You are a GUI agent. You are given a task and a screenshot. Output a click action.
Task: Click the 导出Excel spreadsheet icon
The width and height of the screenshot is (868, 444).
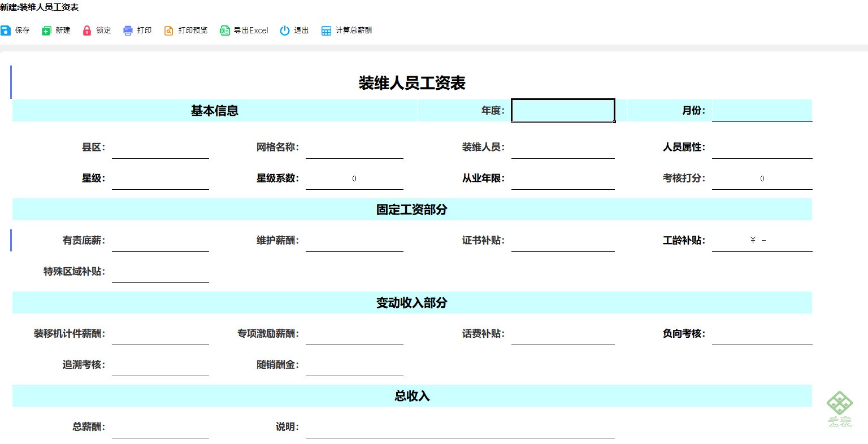click(x=225, y=31)
